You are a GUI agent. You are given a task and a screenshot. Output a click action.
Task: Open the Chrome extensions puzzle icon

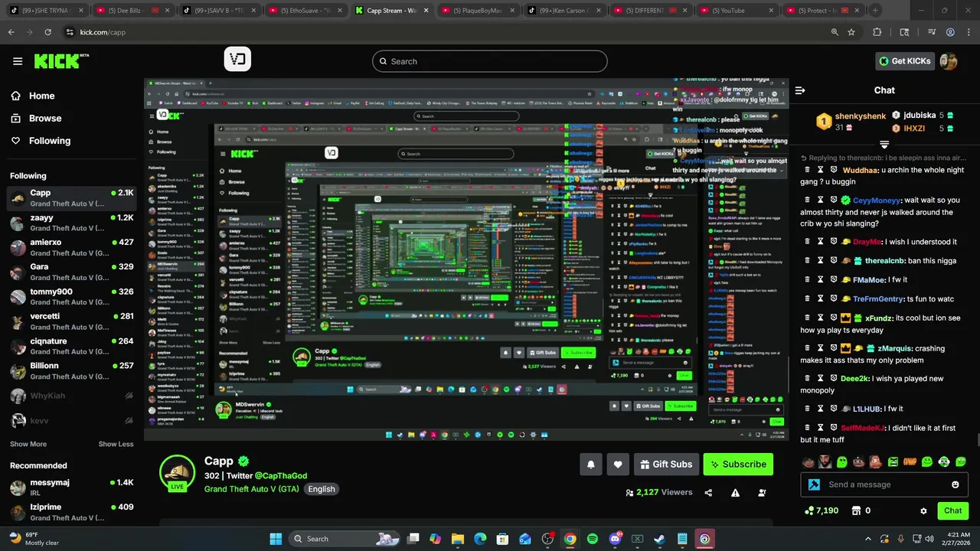pos(877,32)
